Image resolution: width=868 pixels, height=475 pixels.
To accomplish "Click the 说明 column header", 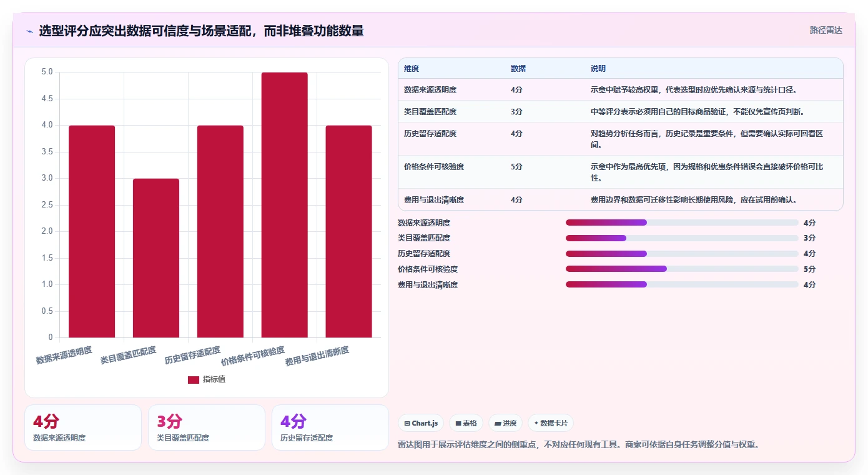I will (x=598, y=69).
